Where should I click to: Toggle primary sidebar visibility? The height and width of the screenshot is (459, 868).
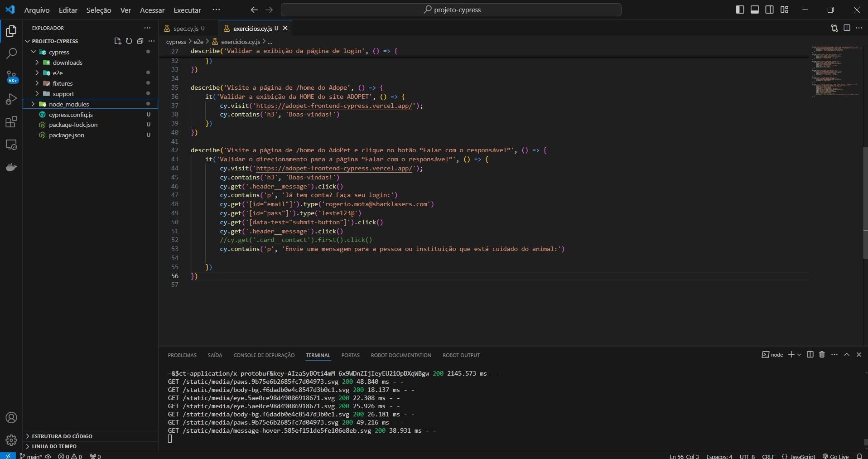[740, 10]
